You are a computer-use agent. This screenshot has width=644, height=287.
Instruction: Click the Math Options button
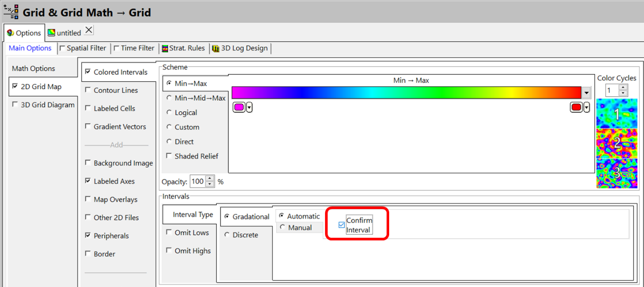click(34, 69)
